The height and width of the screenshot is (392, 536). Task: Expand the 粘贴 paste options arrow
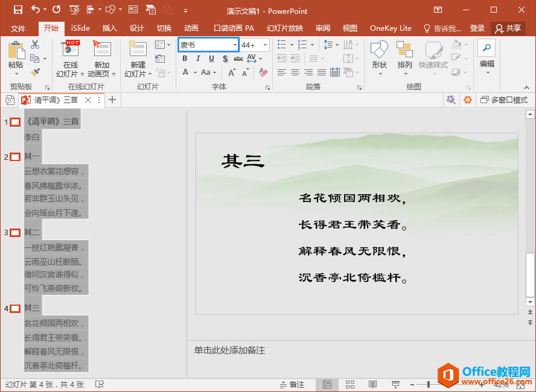(16, 74)
